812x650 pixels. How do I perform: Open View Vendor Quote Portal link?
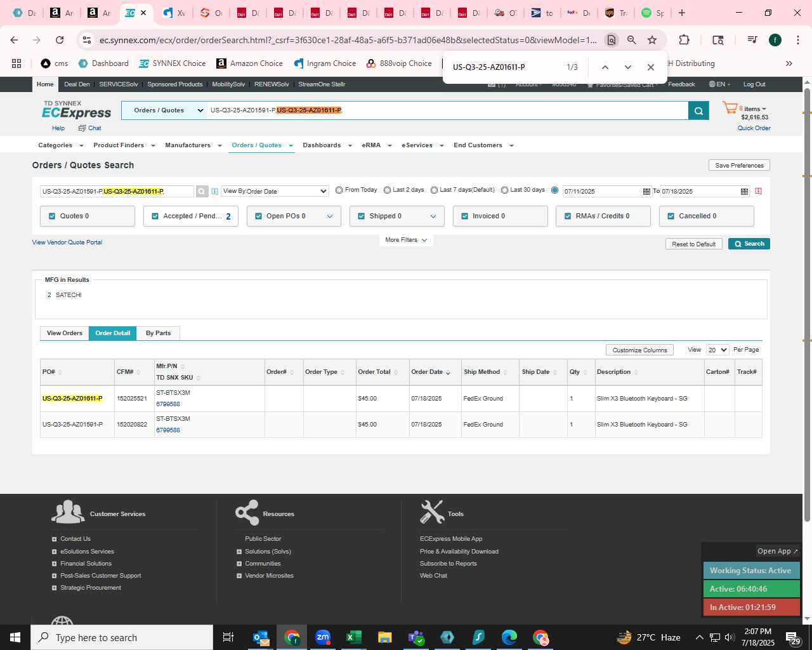pos(67,242)
